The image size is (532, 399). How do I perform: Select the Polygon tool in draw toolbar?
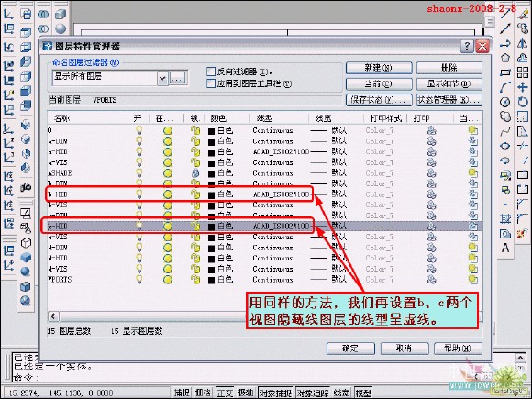(505, 58)
